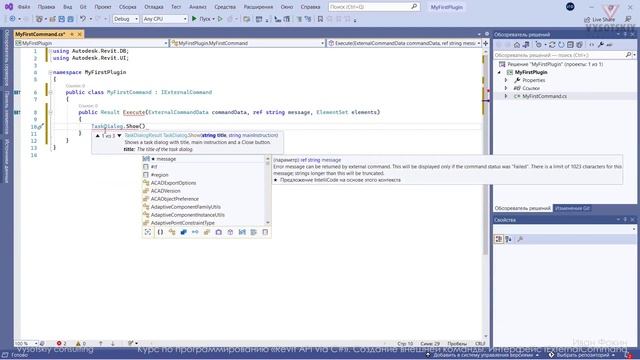Click the Alphabetical sort icon in Properties panel
Viewport: 640px width, 360px height.
pos(509,239)
